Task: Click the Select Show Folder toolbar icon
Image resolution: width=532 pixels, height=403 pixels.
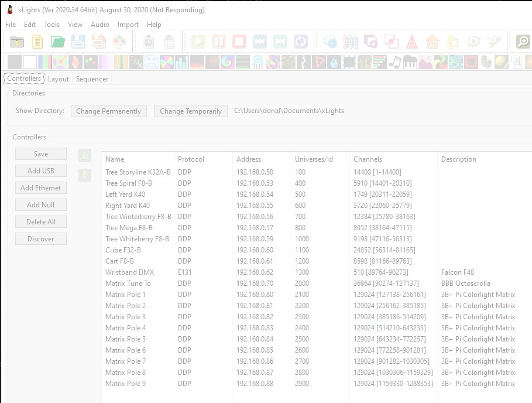Action: (16, 42)
